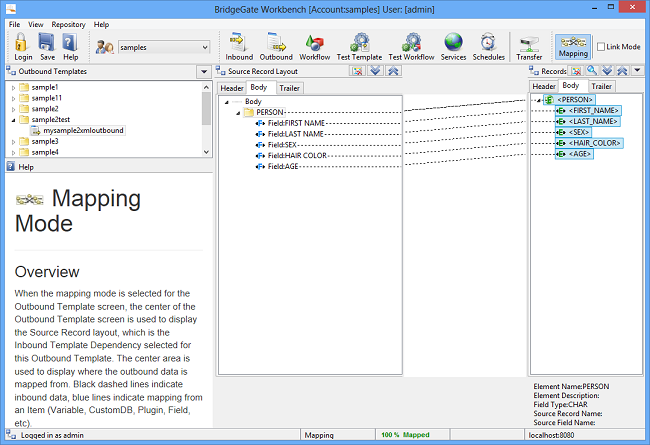Save using the floppy disk icon
The width and height of the screenshot is (650, 445).
(x=46, y=42)
